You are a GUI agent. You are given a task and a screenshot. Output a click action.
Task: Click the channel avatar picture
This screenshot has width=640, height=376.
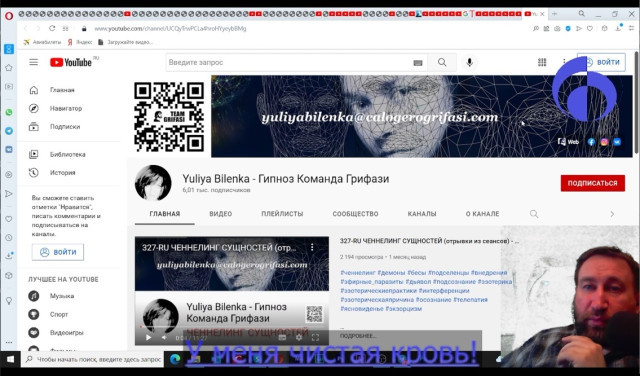coord(153,183)
